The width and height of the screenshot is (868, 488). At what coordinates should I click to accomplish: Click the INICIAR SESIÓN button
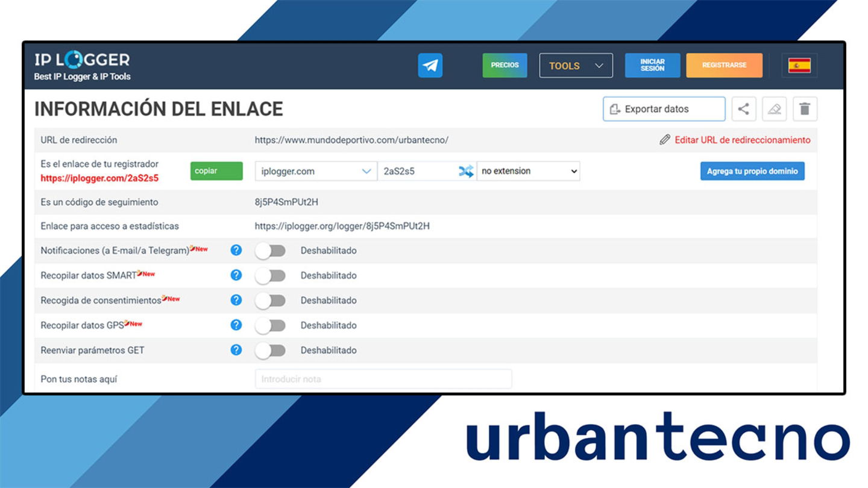pyautogui.click(x=652, y=65)
